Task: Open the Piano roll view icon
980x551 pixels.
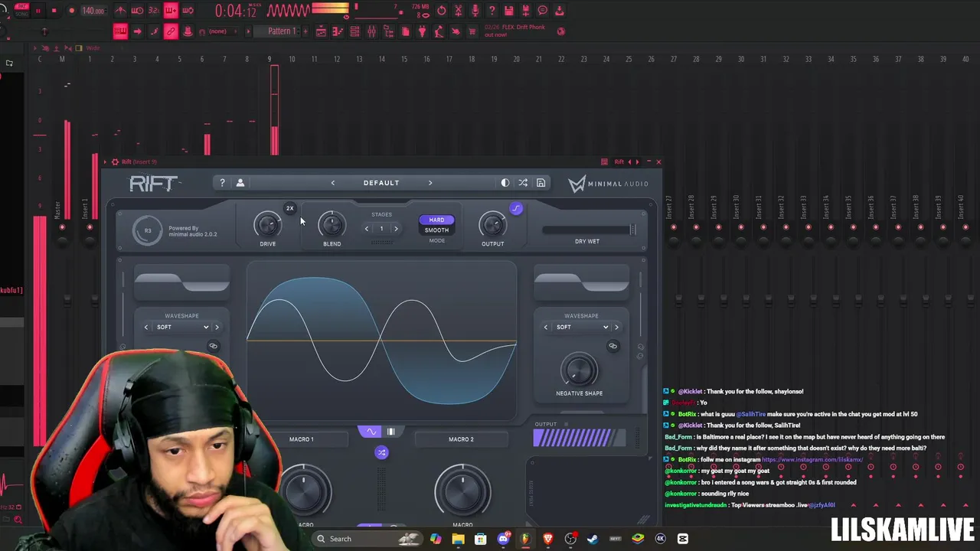Action: click(x=338, y=31)
